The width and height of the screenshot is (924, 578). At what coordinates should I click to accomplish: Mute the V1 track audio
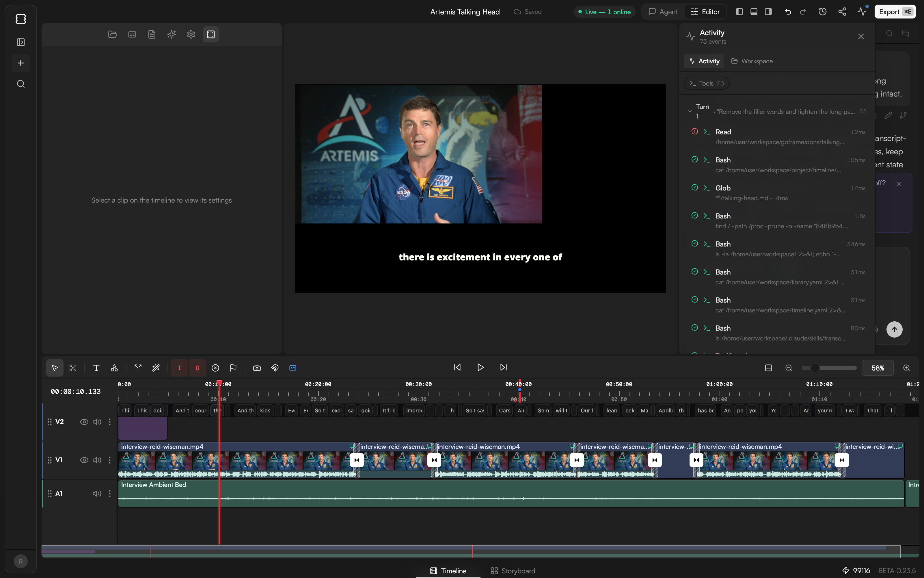pyautogui.click(x=97, y=460)
